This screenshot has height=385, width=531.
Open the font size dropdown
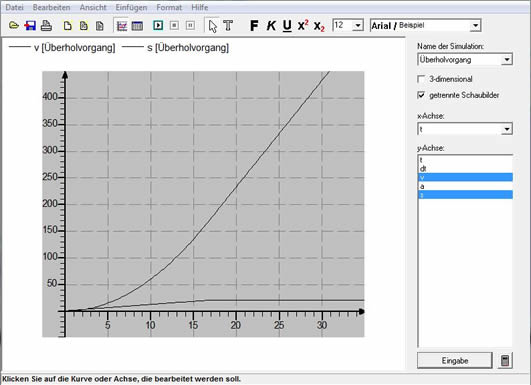(358, 25)
